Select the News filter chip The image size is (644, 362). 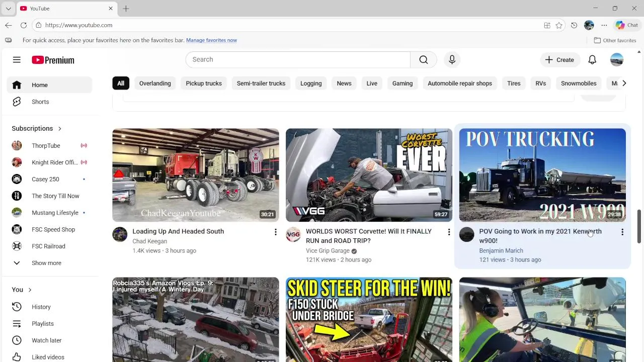pos(344,83)
